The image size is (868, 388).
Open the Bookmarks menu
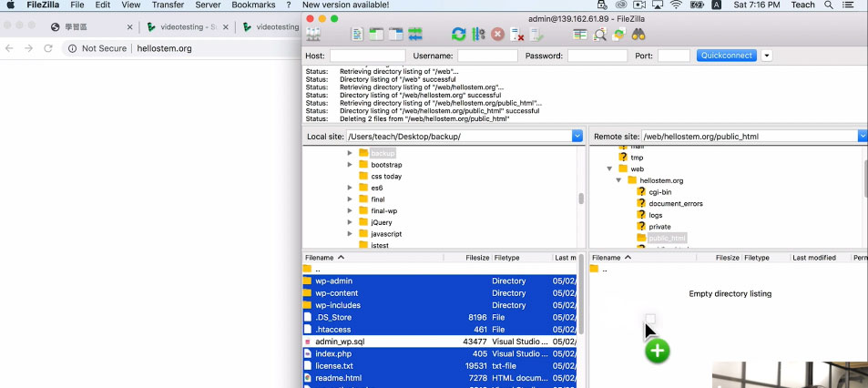[253, 5]
